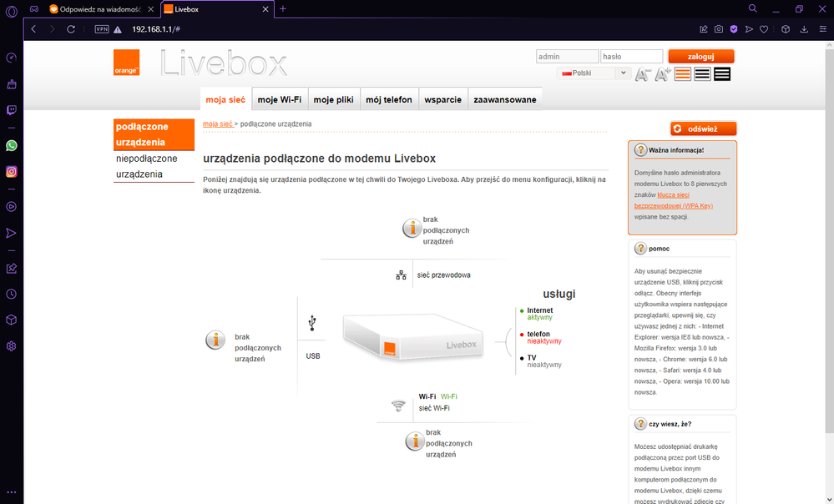Open GX Cleaner in sidebar
Screen dimensions: 834x504
click(x=11, y=84)
